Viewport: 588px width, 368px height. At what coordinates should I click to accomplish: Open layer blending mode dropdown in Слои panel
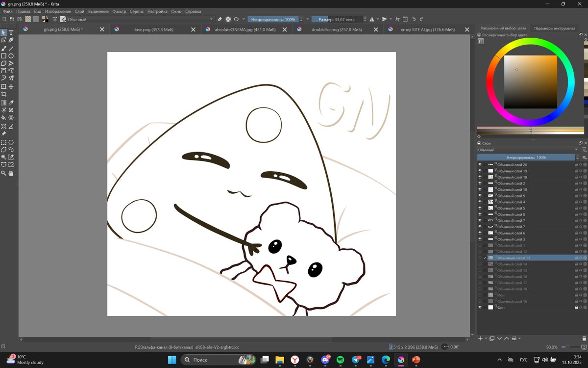point(528,150)
